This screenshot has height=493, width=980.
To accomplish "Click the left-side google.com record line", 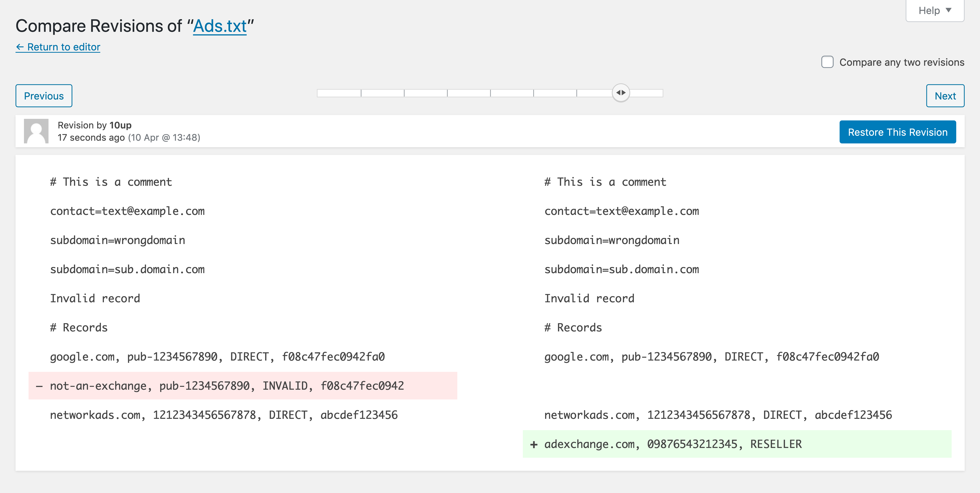I will coord(217,357).
